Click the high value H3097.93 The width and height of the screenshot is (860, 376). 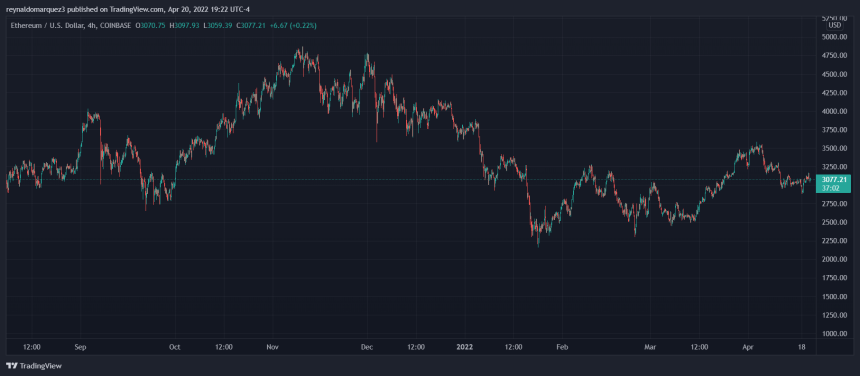(185, 25)
